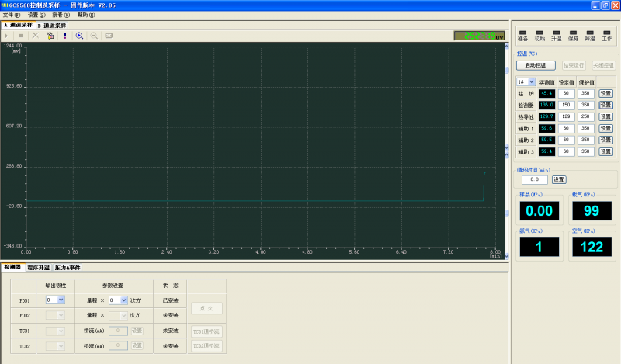Click 设置 button in the 热导池 row

[x=605, y=116]
